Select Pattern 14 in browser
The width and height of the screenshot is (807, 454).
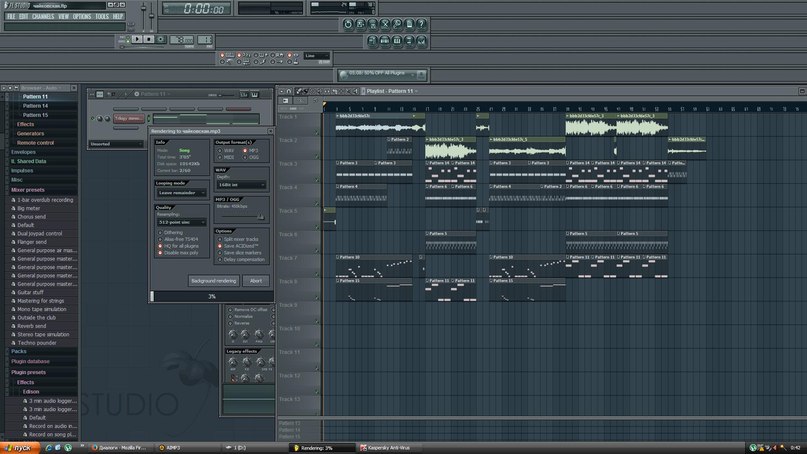tap(35, 106)
